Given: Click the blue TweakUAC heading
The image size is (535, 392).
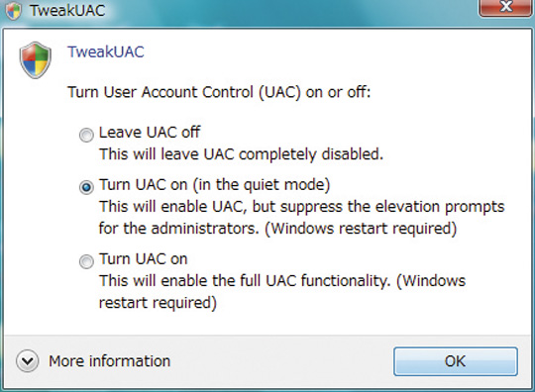Looking at the screenshot, I should coord(106,52).
